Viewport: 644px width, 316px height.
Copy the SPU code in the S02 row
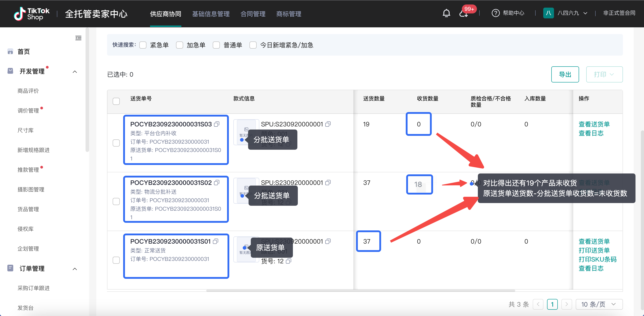tap(328, 183)
